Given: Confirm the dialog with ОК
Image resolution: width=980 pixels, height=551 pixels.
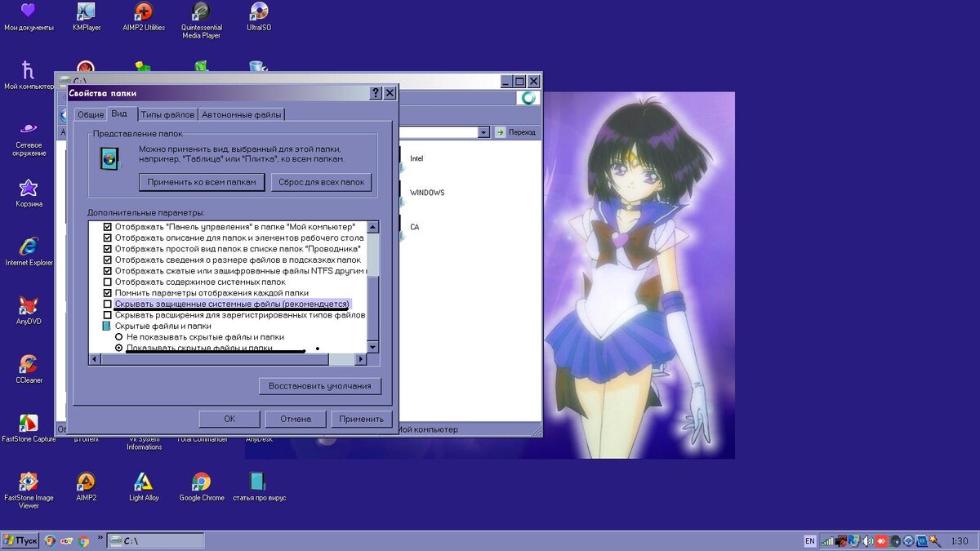Looking at the screenshot, I should tap(229, 419).
